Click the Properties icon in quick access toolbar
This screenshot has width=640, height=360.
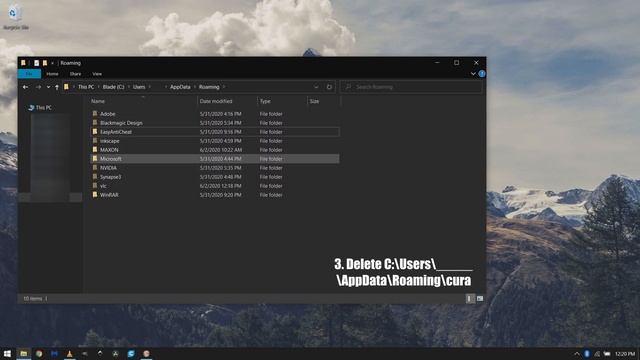[36, 63]
